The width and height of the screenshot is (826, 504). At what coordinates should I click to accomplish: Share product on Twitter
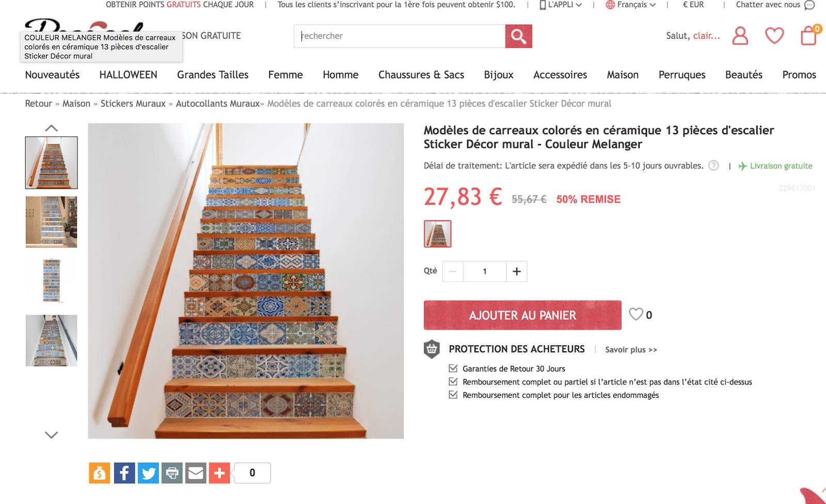click(x=148, y=473)
